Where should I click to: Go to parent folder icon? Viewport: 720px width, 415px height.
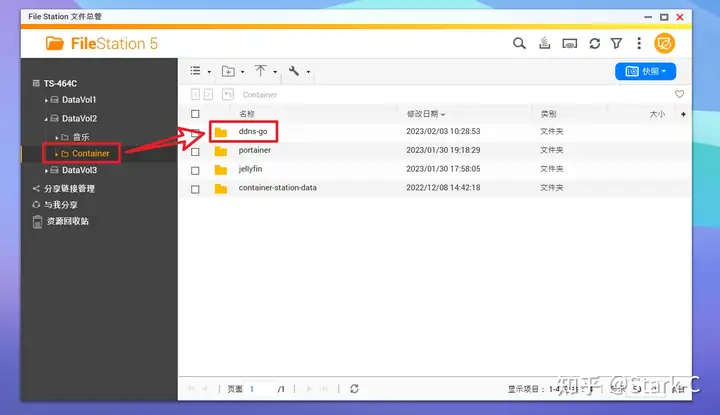(x=228, y=95)
